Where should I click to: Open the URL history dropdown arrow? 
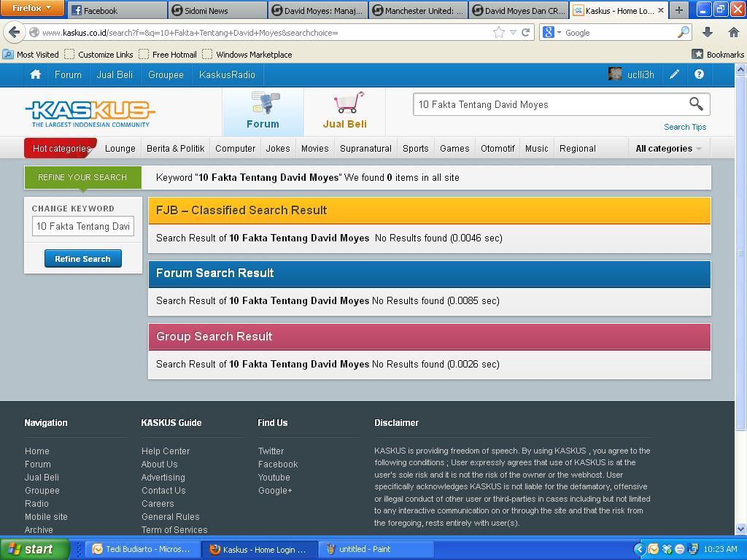[513, 32]
